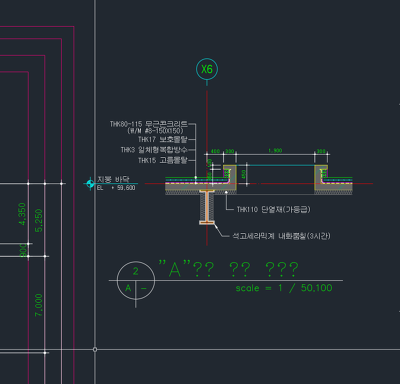Click the "석고세라믹계 내화뿜칠(3시간)" annotation

point(281,236)
